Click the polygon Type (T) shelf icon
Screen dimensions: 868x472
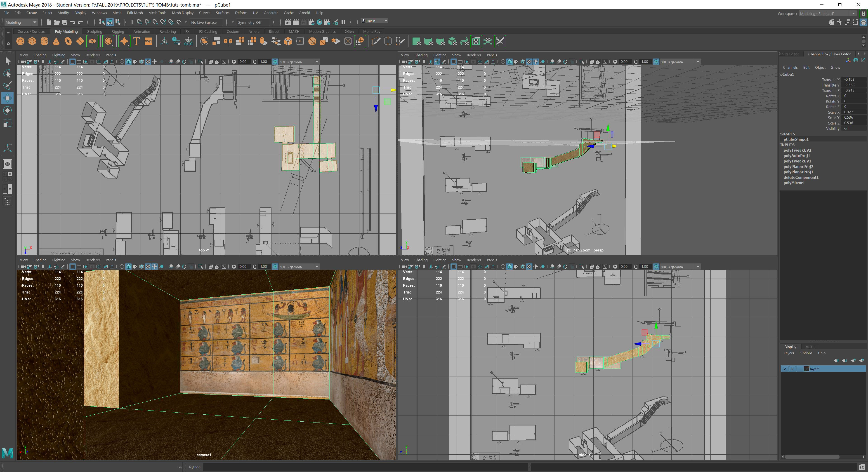click(x=136, y=41)
